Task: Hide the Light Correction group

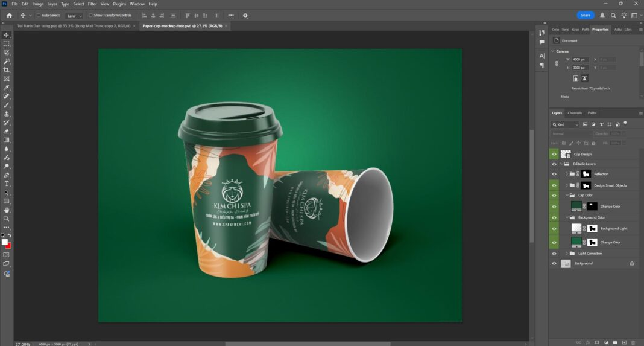Action: click(x=554, y=254)
